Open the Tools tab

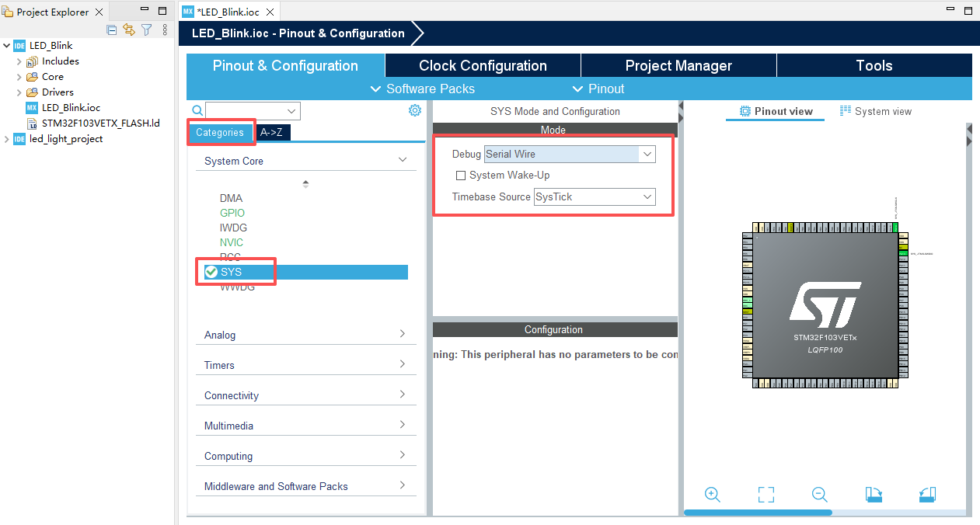click(874, 65)
